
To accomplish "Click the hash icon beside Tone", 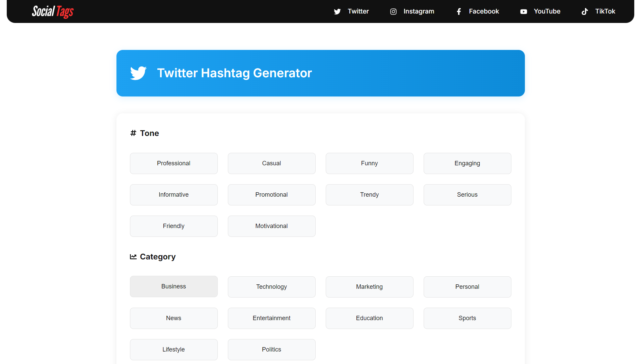I will (x=133, y=133).
